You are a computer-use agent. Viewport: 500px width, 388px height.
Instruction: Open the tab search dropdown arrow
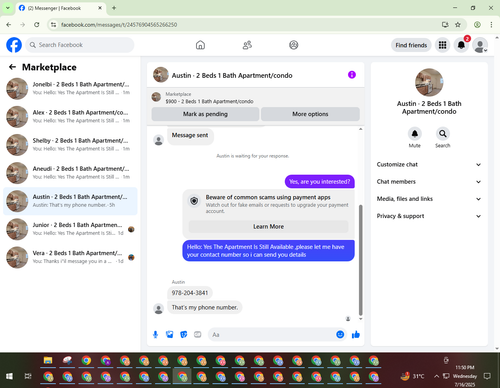click(7, 8)
